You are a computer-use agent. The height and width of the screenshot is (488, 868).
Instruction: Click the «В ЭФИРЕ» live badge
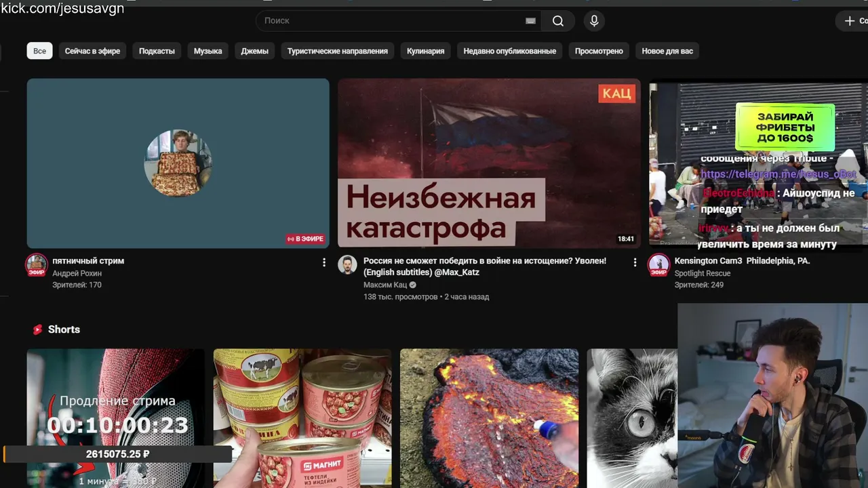306,239
